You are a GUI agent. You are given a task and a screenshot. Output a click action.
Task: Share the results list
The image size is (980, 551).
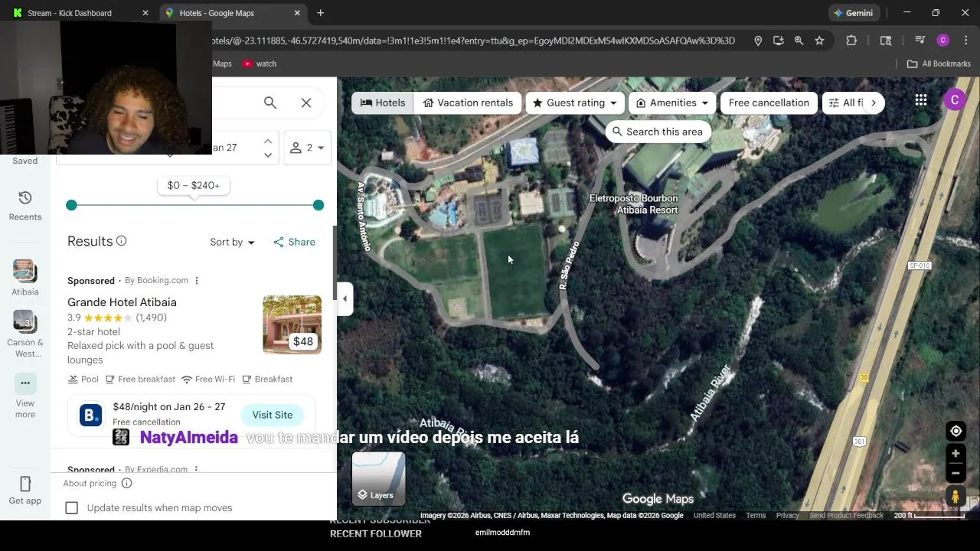[295, 242]
